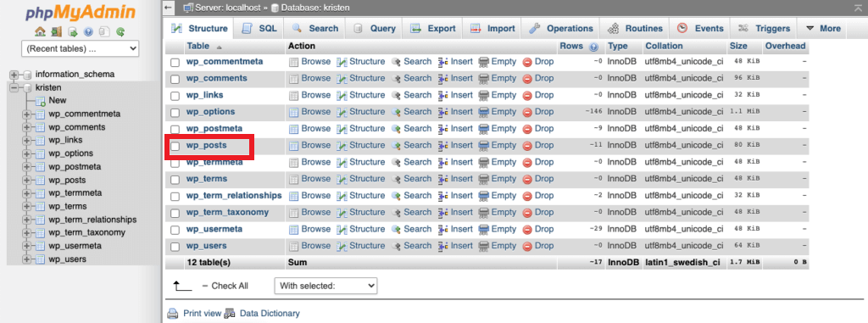Tick the wp_usermeta checkbox

[x=175, y=230]
